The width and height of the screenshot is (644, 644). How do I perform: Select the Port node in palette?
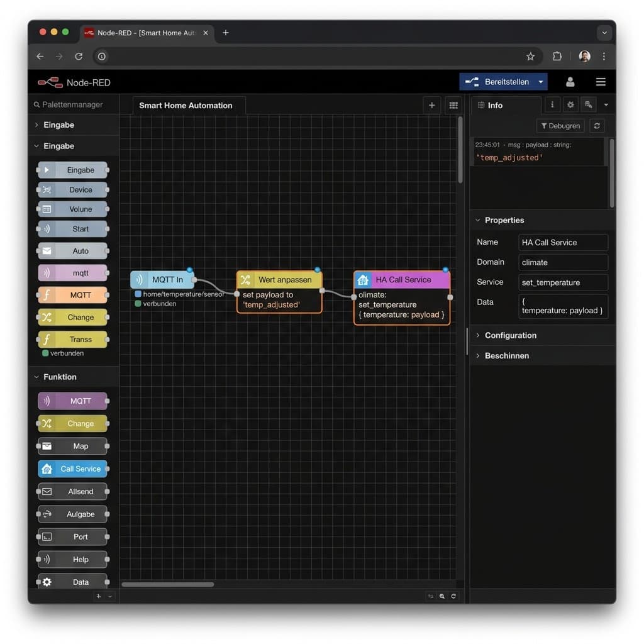pyautogui.click(x=73, y=537)
